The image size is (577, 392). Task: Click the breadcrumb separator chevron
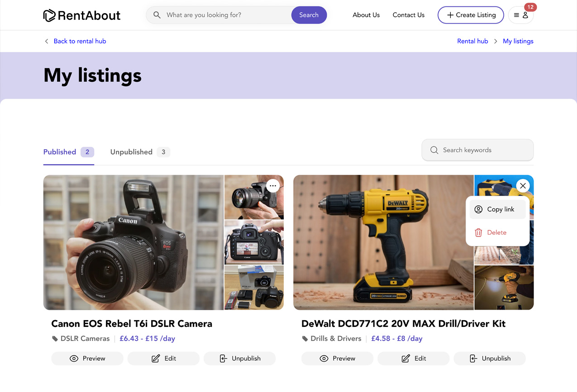click(x=496, y=41)
